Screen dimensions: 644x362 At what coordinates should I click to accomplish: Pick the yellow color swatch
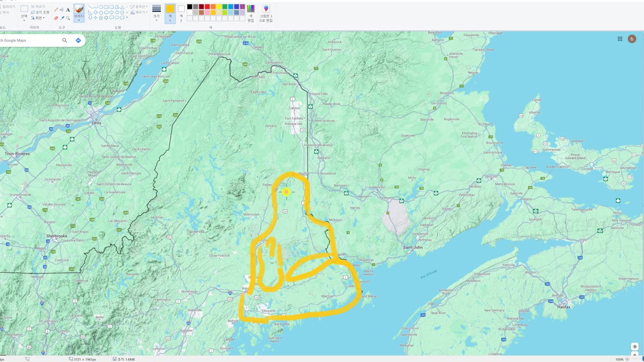pos(219,7)
